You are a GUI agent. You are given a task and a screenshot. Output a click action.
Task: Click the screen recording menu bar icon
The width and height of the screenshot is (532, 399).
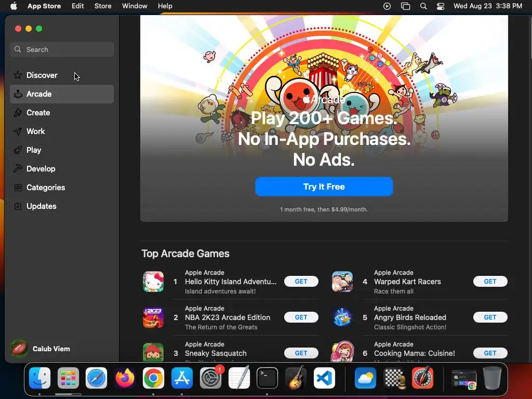tap(387, 6)
